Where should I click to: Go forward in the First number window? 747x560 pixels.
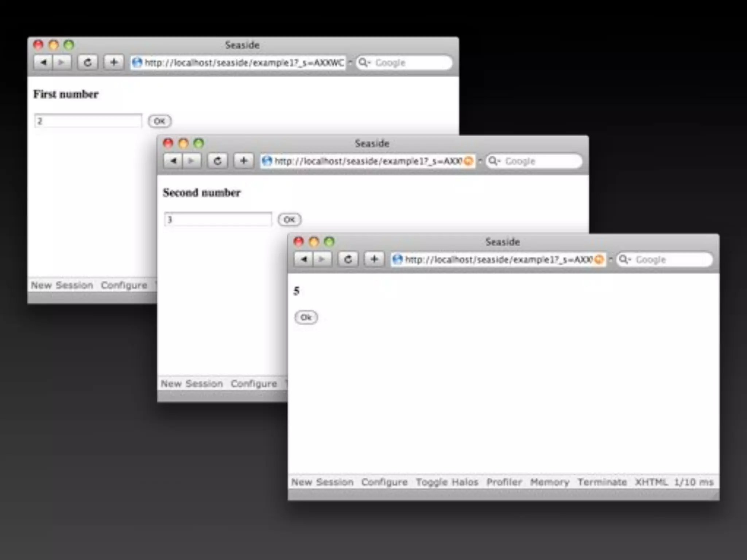click(62, 62)
